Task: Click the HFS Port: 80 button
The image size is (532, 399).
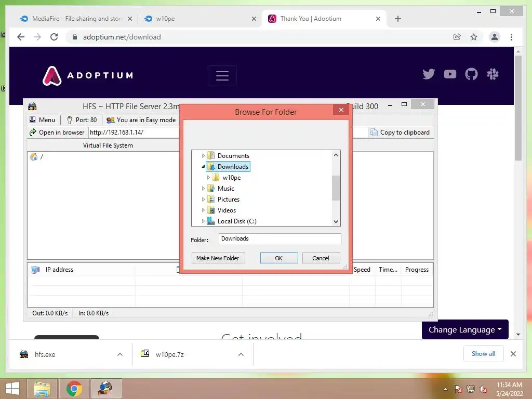Action: tap(82, 120)
